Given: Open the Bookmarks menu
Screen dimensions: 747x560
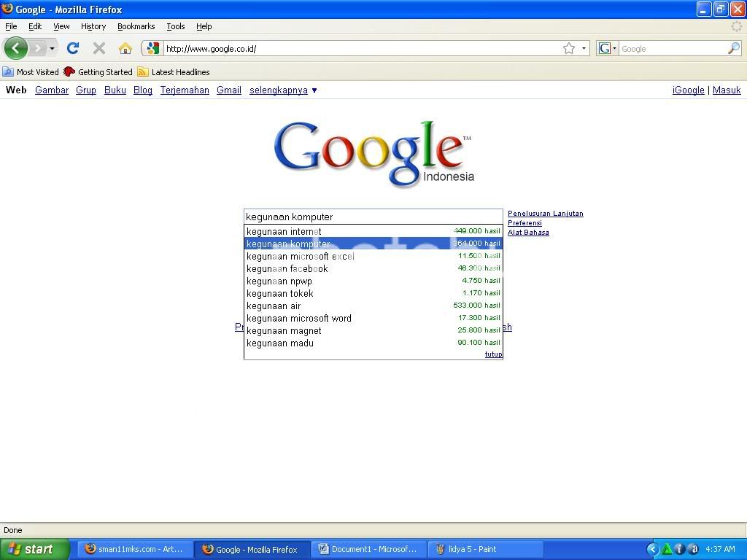Looking at the screenshot, I should (136, 26).
